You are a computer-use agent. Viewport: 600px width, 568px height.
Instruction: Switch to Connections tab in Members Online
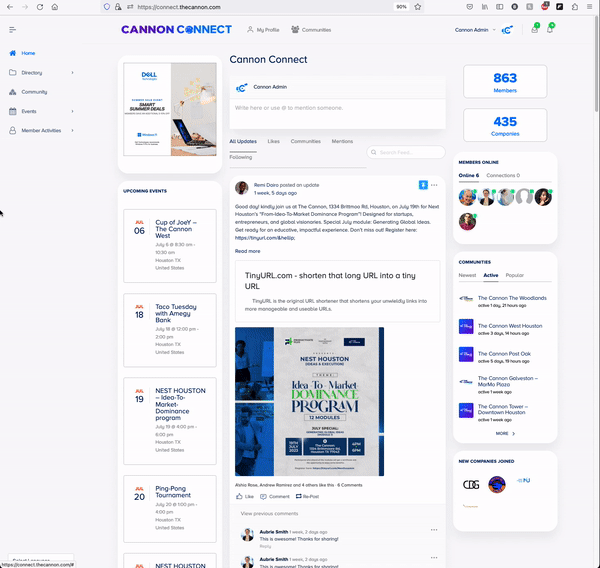click(503, 175)
